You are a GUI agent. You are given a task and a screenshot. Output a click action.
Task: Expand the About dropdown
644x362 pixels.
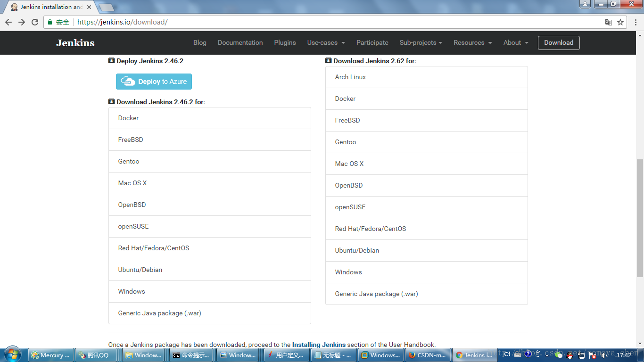click(516, 42)
